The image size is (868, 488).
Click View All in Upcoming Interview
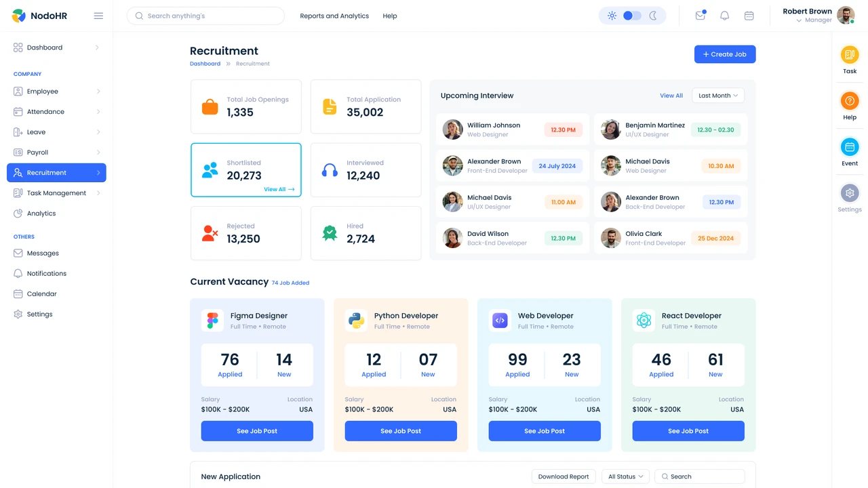(x=671, y=96)
